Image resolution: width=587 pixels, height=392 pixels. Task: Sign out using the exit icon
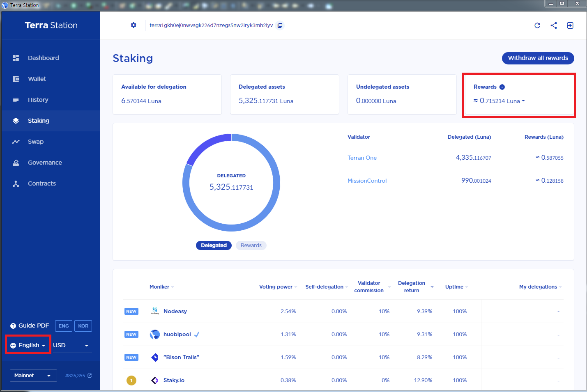coord(570,25)
